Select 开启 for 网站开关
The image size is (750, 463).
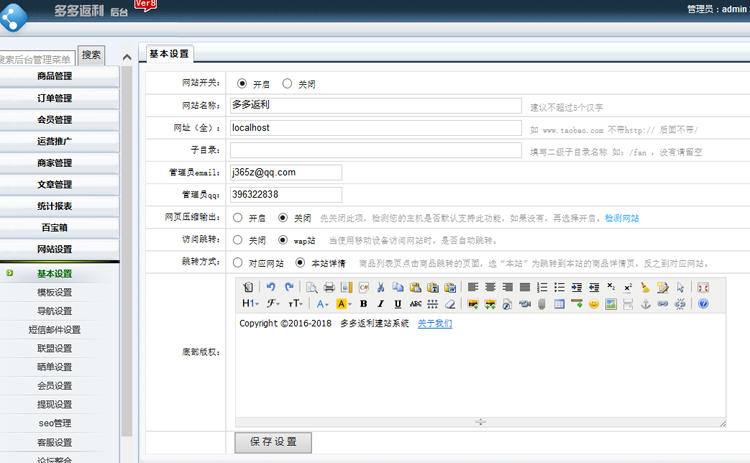[242, 84]
